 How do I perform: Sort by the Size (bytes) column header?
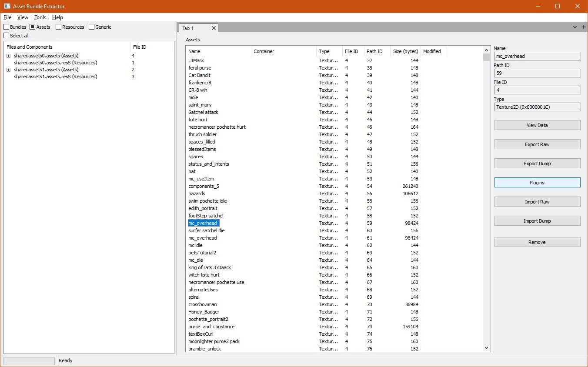(405, 51)
